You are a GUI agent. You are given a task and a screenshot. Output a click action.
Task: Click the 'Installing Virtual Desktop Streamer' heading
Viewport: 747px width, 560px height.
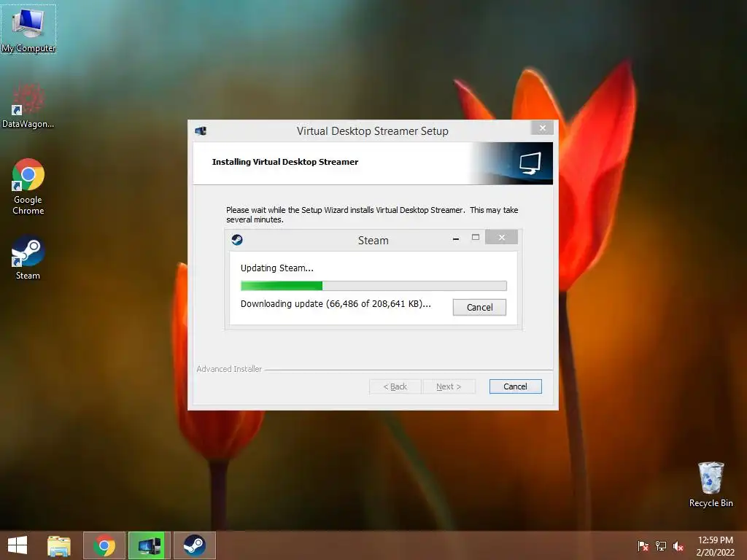click(x=285, y=162)
